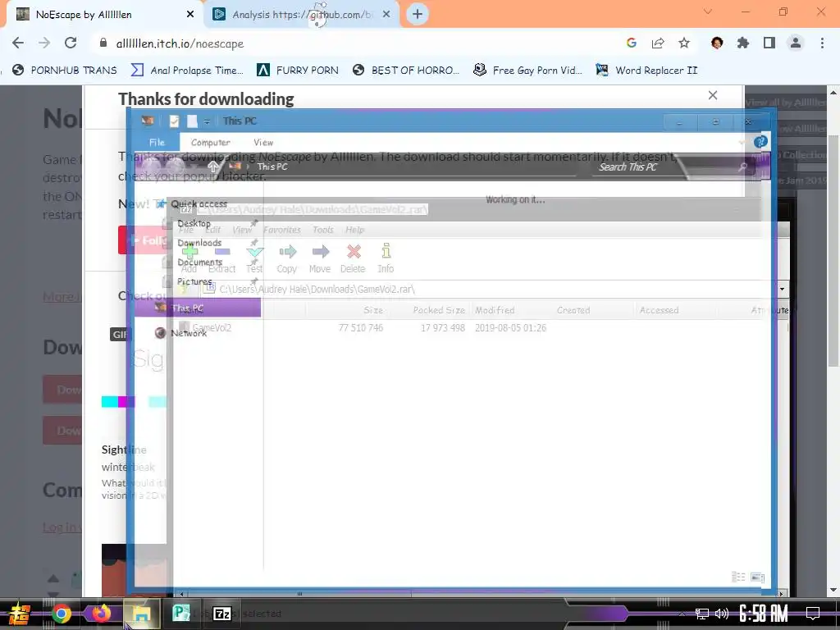Click Explorer help question mark icon
840x630 pixels.
(x=760, y=142)
